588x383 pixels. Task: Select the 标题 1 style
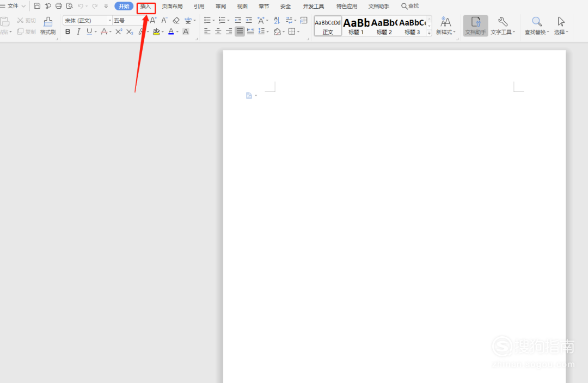pos(356,26)
